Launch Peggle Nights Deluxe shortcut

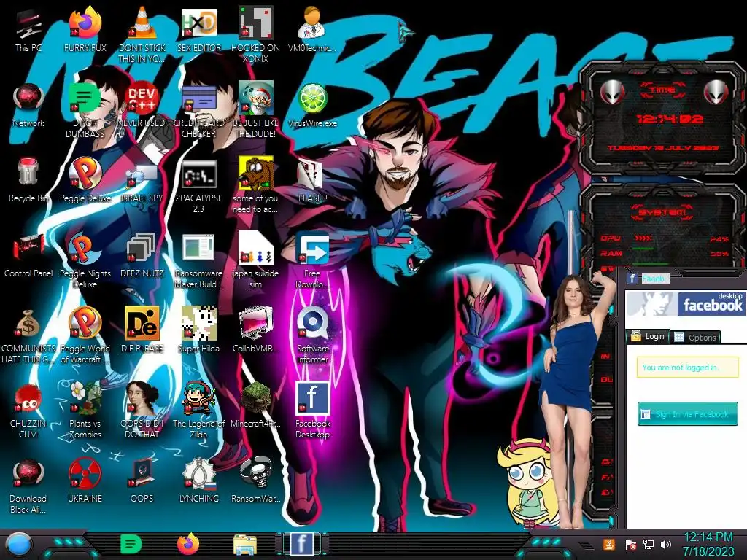pyautogui.click(x=85, y=248)
